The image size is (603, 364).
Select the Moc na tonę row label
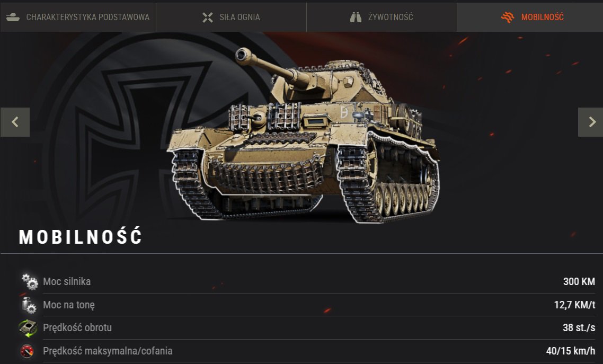tap(69, 305)
